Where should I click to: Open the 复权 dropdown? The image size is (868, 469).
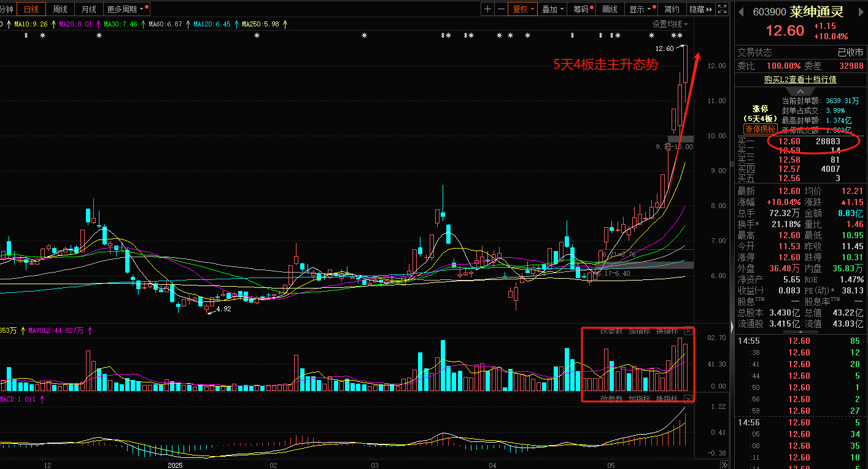(x=524, y=9)
